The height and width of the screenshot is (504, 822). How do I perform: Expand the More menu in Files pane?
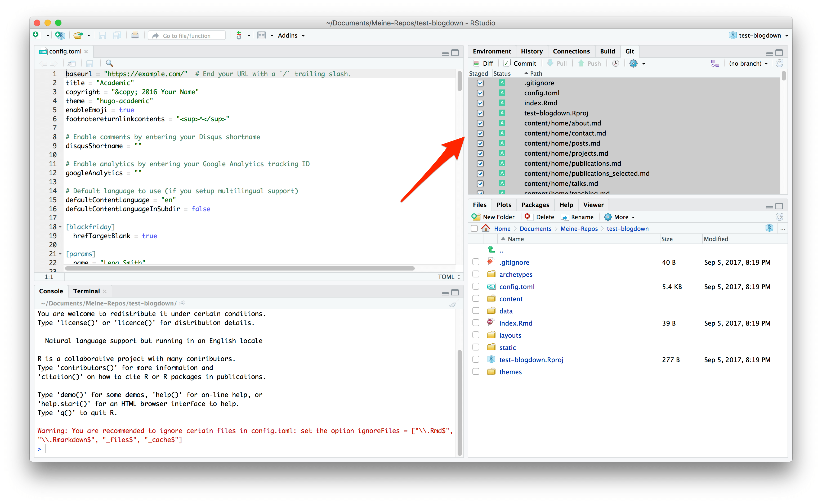point(620,217)
